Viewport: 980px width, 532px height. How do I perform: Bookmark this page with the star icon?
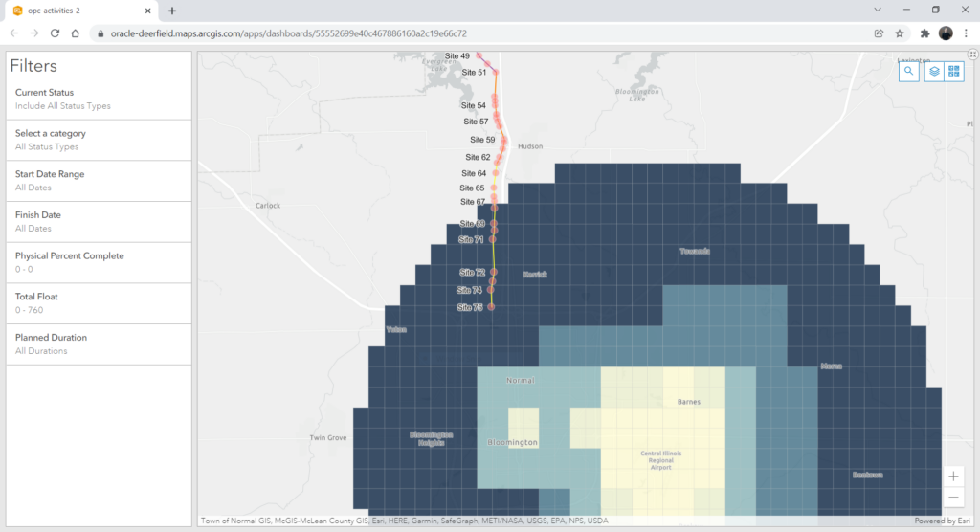point(900,33)
